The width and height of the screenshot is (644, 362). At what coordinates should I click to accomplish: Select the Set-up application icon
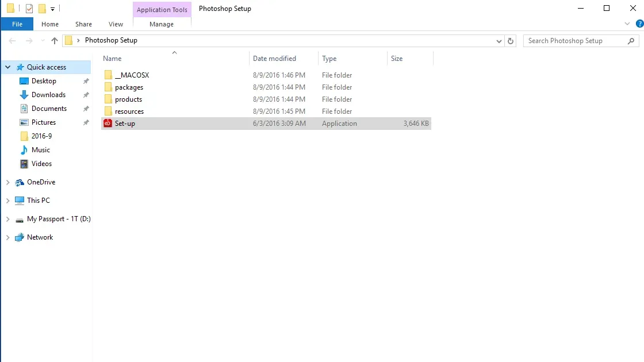[108, 123]
